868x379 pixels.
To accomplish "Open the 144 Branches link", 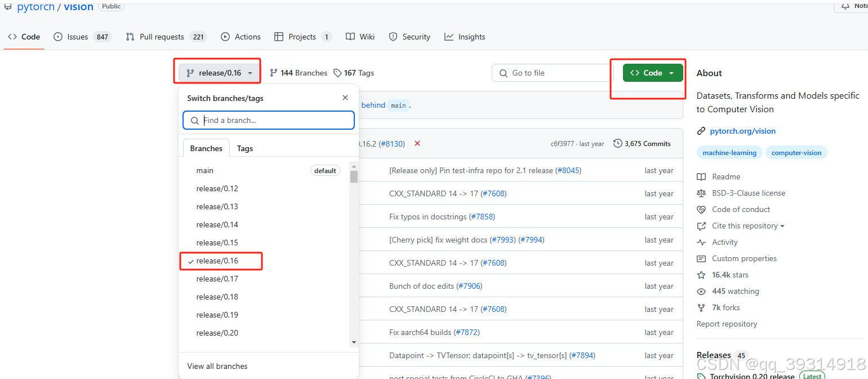I will (299, 73).
